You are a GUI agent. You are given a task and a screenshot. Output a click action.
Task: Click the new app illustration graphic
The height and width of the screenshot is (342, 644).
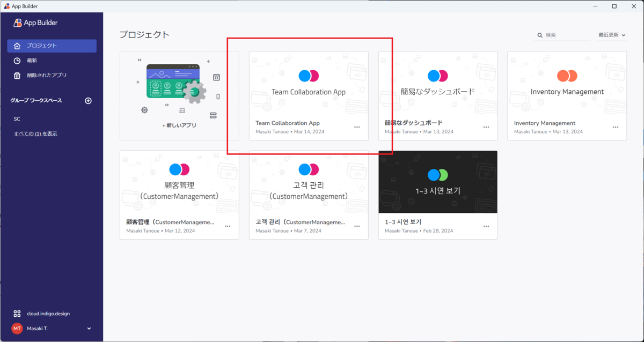coord(179,86)
